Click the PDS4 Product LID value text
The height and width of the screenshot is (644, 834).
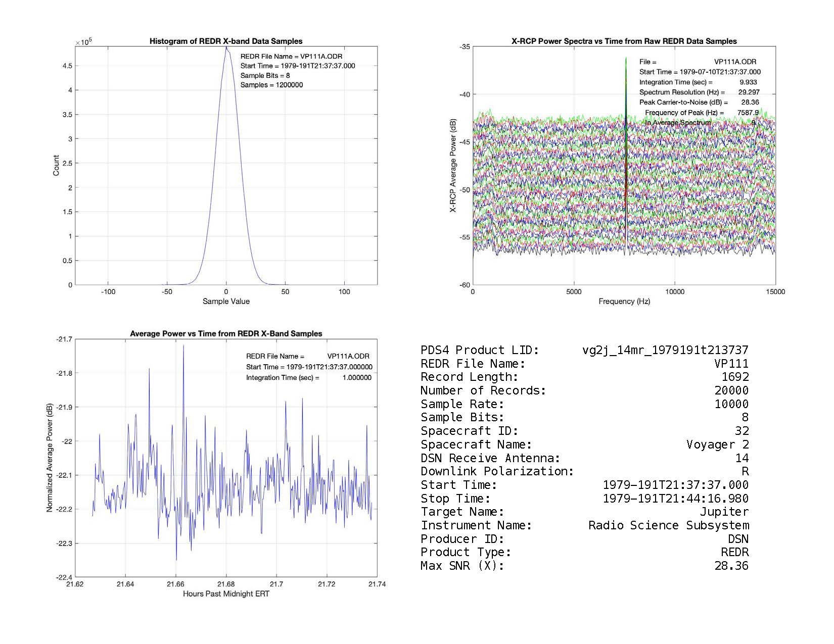tap(665, 350)
